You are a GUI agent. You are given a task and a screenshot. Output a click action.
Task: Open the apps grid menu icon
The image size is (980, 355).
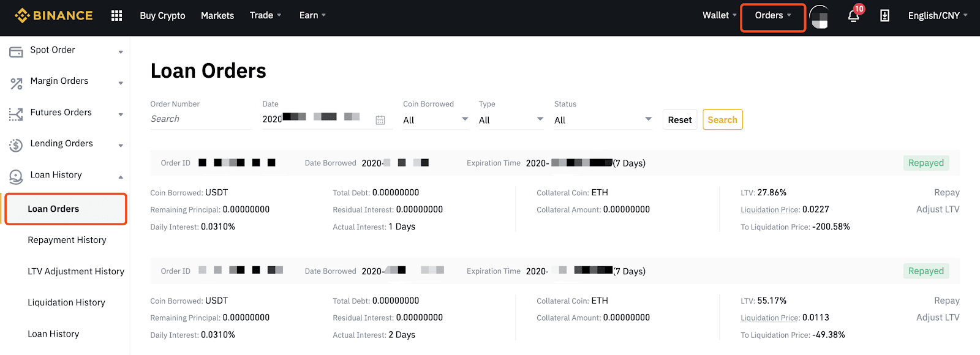(117, 15)
